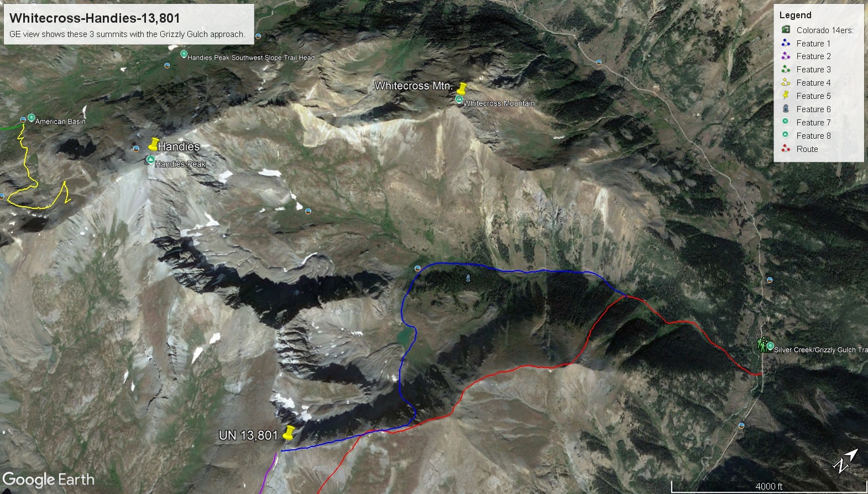Select Feature 7 green marker legend entry
The width and height of the screenshot is (868, 494).
tap(806, 122)
